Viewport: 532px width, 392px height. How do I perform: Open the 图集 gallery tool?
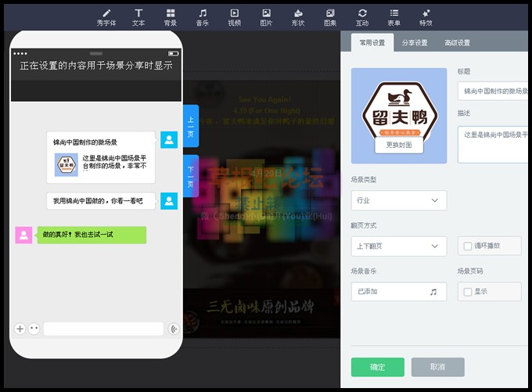(x=330, y=18)
